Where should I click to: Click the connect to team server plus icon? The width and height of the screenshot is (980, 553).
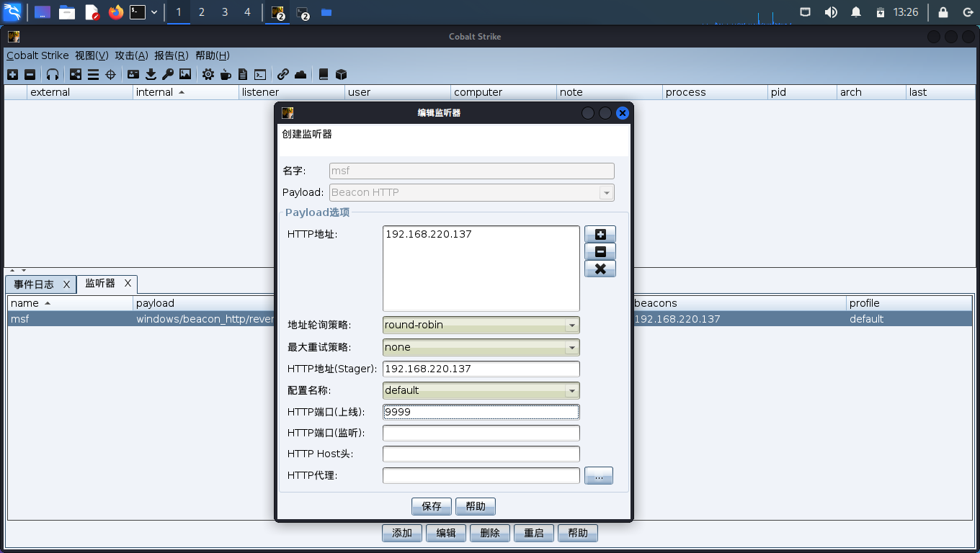click(12, 74)
